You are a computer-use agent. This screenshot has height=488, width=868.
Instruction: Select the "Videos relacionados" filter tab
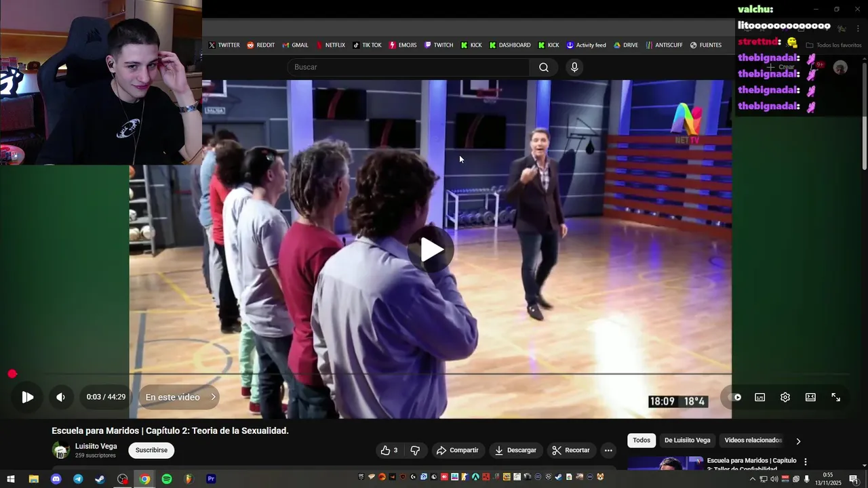tap(753, 441)
